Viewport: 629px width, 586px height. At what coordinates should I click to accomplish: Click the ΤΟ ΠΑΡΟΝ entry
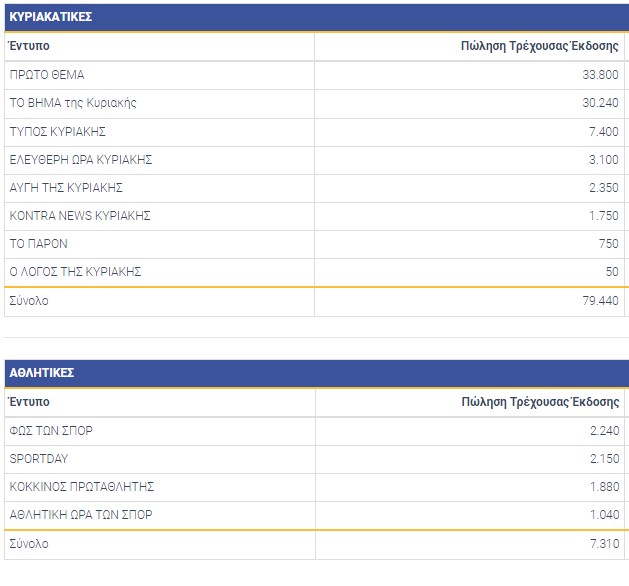click(x=38, y=243)
